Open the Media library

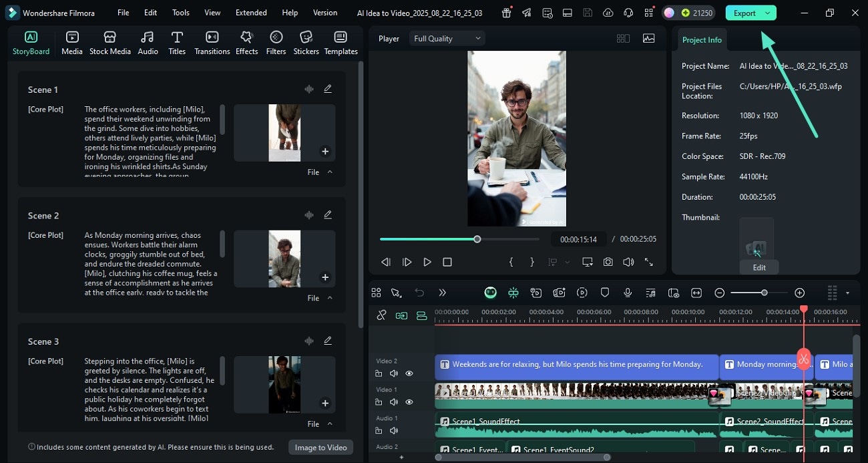(x=72, y=43)
